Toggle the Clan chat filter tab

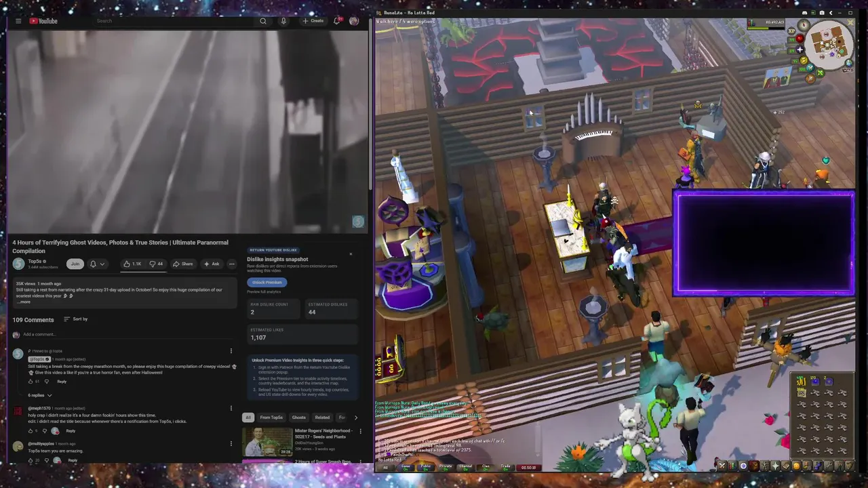486,467
